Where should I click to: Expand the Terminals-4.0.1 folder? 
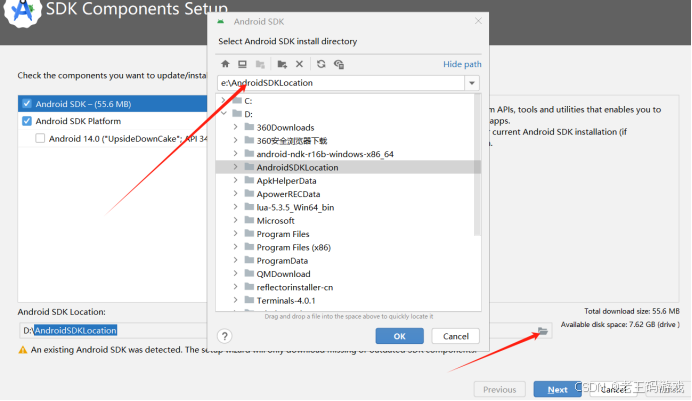[236, 300]
